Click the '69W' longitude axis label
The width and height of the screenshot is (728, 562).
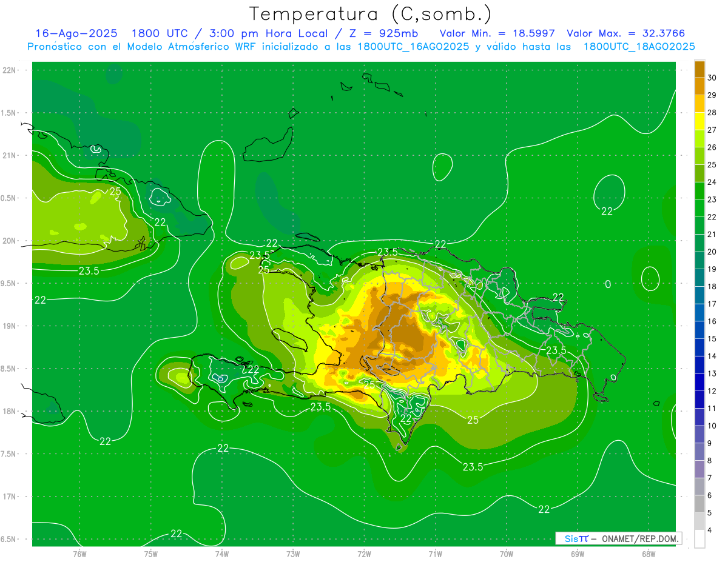tap(578, 554)
